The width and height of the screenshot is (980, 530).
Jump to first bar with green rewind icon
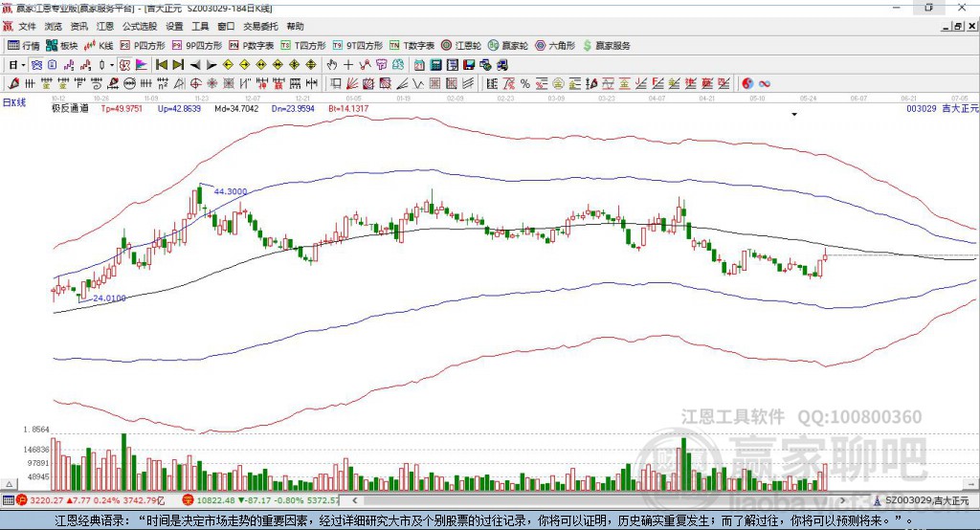pos(161,65)
